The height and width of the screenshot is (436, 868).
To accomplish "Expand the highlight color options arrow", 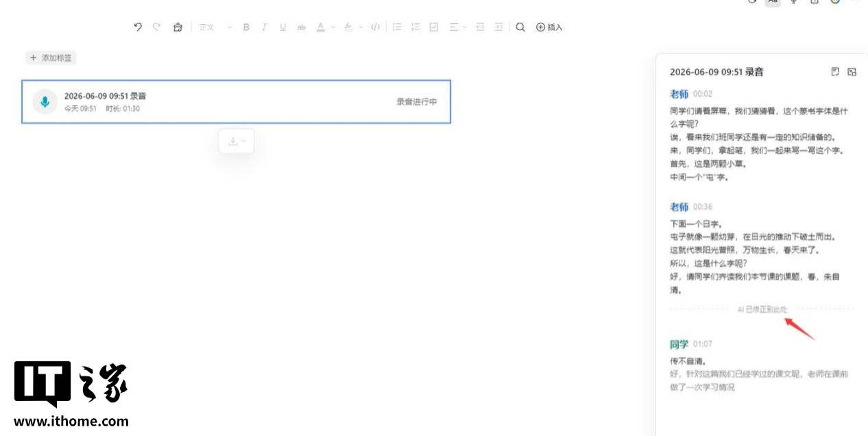I will 361,27.
